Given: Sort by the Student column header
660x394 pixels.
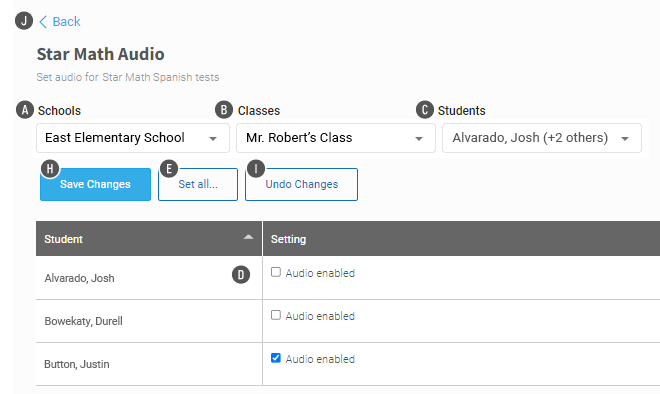Looking at the screenshot, I should tap(149, 239).
